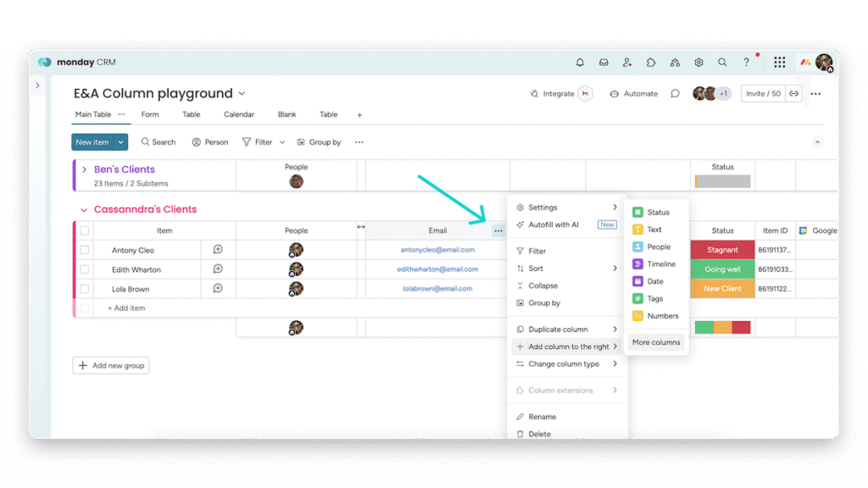Screen dimensions: 868x488
Task: Expand the left sidebar arrow
Action: point(37,86)
